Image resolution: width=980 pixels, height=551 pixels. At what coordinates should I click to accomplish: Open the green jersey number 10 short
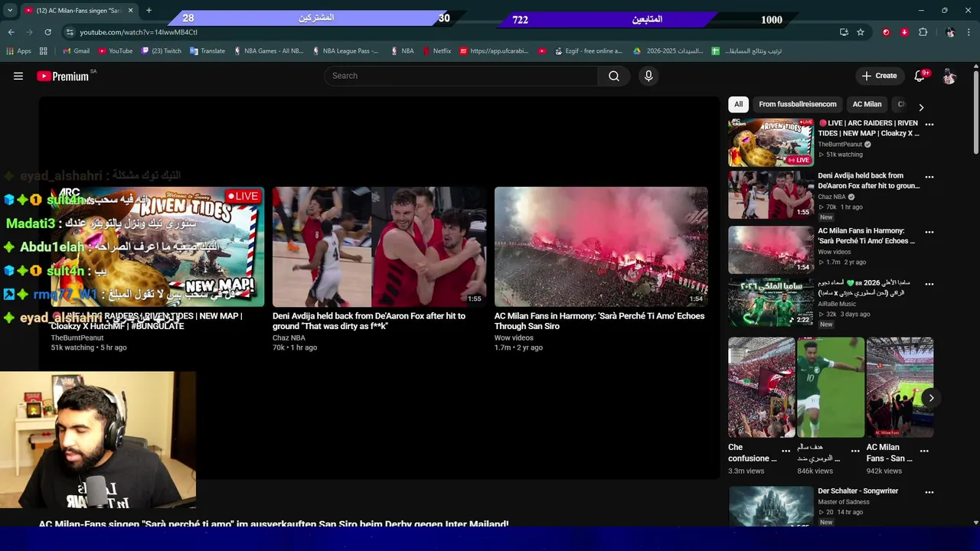(831, 387)
